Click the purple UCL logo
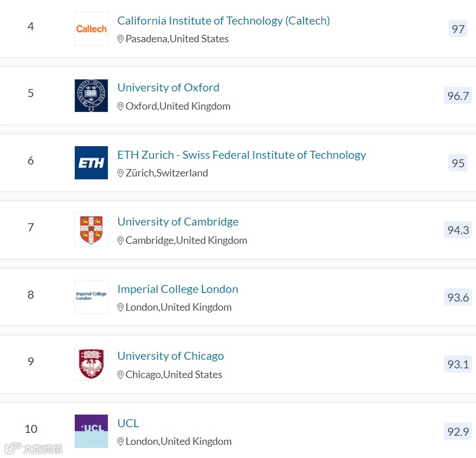Image resolution: width=476 pixels, height=458 pixels. pyautogui.click(x=91, y=431)
